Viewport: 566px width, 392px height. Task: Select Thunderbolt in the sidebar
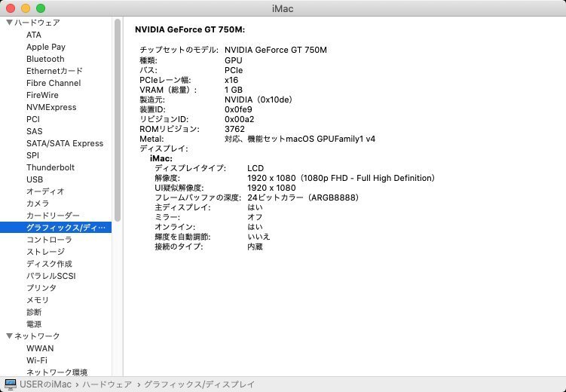click(x=50, y=167)
